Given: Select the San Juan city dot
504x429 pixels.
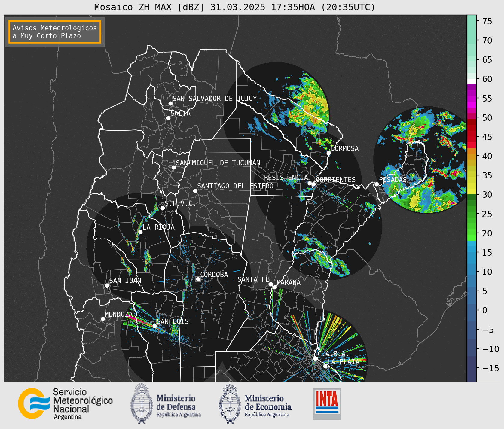Looking at the screenshot, I should (x=107, y=285).
